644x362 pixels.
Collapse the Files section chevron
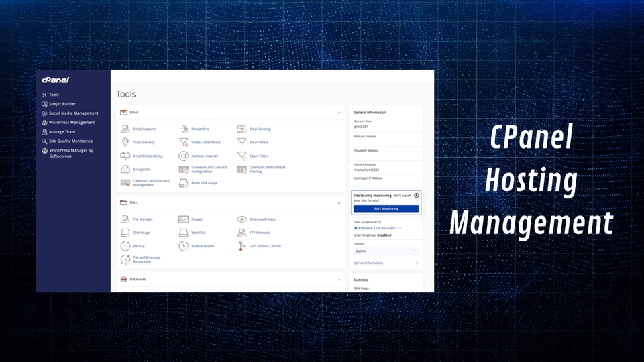(x=339, y=202)
